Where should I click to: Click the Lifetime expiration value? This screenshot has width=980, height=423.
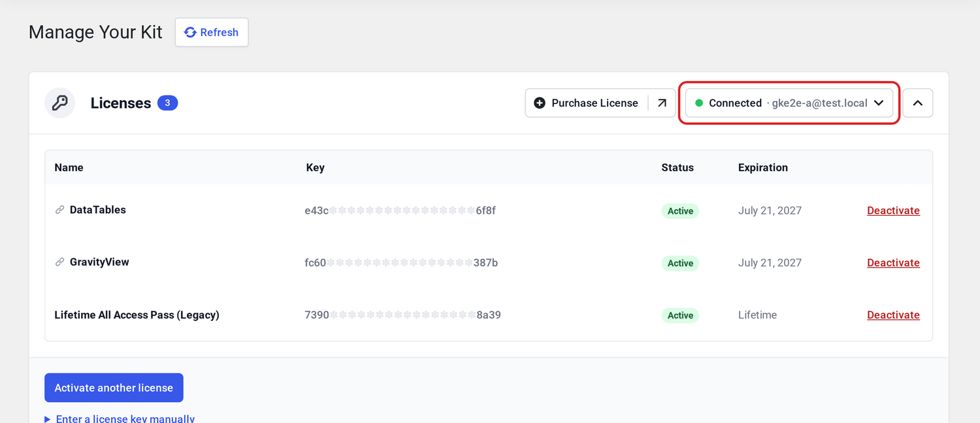pyautogui.click(x=757, y=315)
